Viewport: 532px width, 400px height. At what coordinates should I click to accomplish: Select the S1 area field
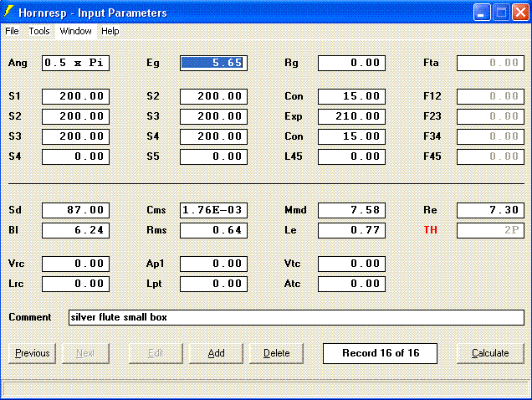[x=75, y=96]
